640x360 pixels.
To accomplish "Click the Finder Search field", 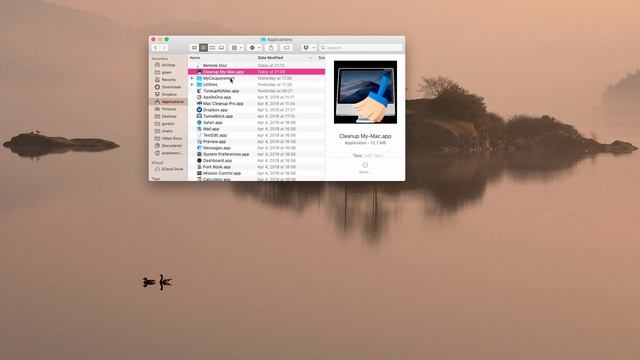I will click(361, 48).
